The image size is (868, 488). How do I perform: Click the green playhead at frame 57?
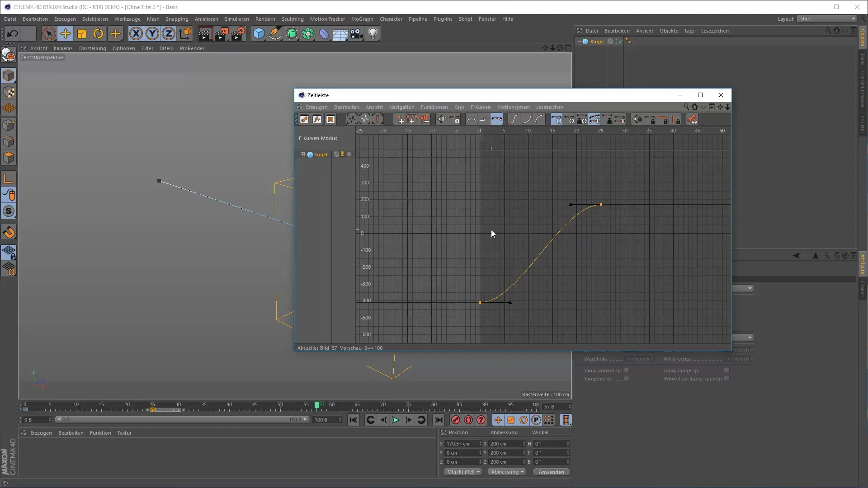coord(317,405)
